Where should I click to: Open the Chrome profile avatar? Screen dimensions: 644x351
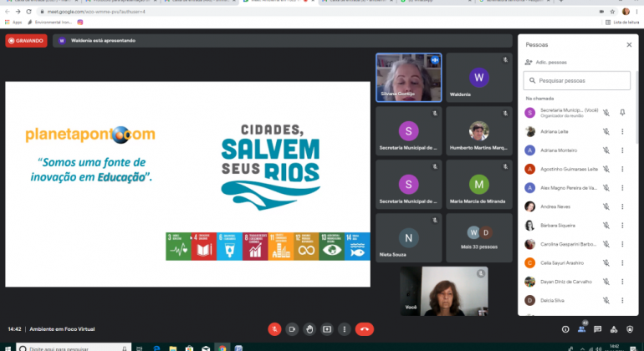point(626,12)
